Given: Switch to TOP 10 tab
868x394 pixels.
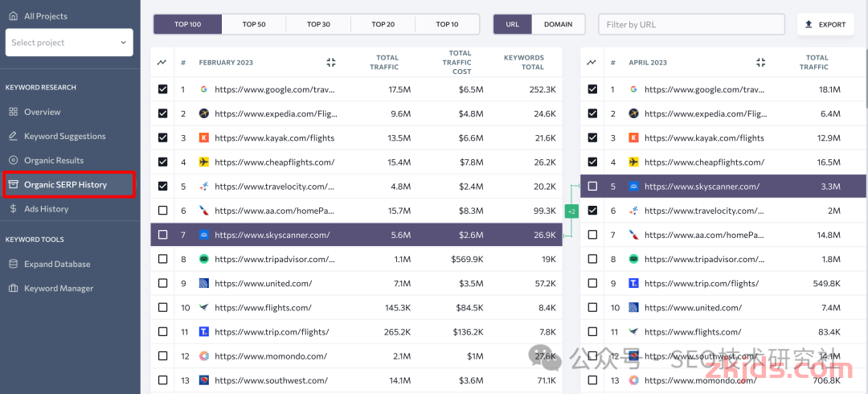Looking at the screenshot, I should point(447,24).
